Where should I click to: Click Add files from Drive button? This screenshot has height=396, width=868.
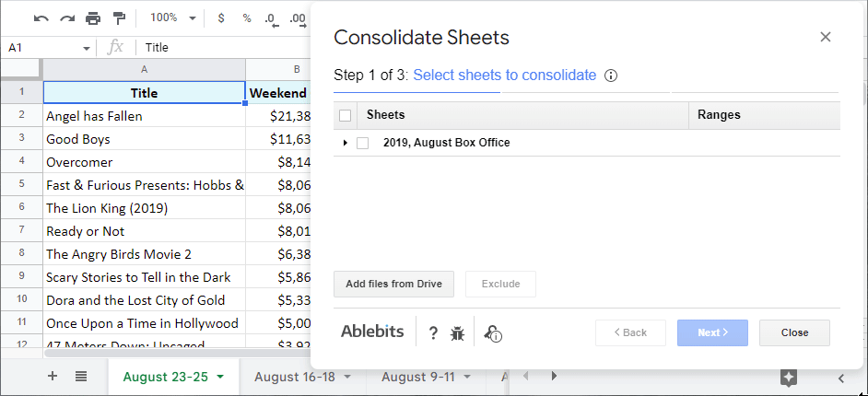pos(393,284)
